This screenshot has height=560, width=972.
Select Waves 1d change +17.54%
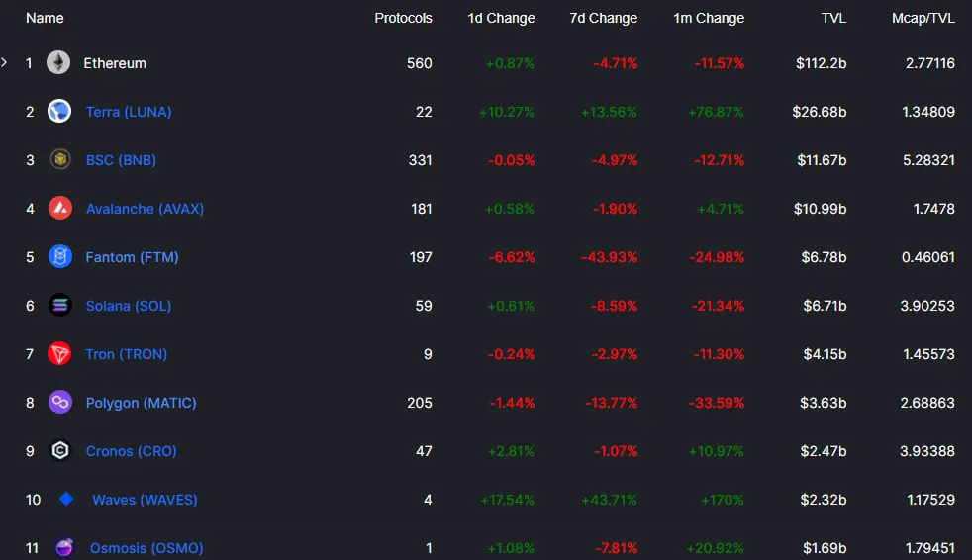[507, 500]
